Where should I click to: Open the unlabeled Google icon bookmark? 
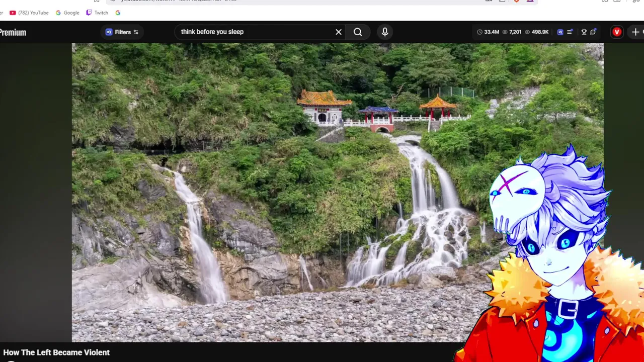pyautogui.click(x=118, y=13)
